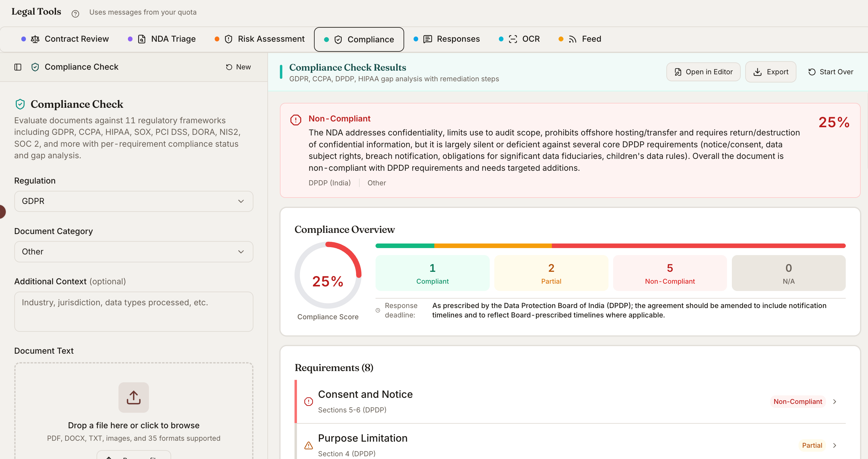
Task: Click the 'Uses messages from your quota' text
Action: (x=143, y=12)
